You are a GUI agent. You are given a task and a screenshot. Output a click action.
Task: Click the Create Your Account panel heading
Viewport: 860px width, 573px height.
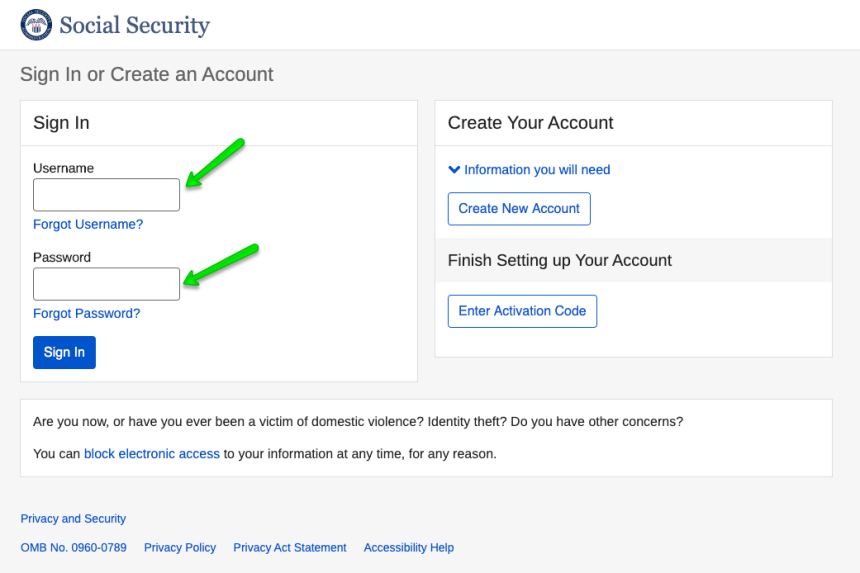[531, 123]
